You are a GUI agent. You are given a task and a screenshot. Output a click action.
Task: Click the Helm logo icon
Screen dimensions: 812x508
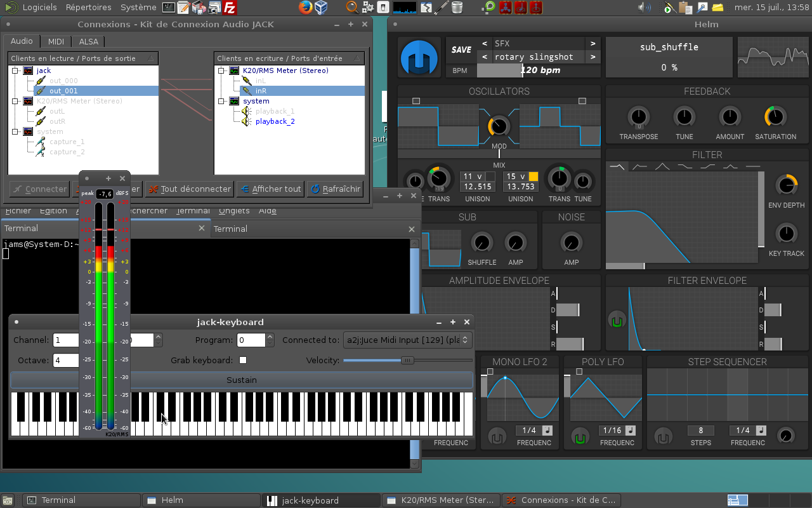[419, 57]
